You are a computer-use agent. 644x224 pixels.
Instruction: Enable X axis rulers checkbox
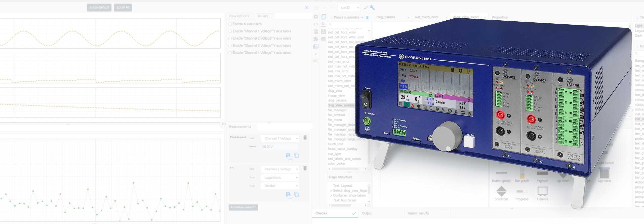click(x=230, y=24)
